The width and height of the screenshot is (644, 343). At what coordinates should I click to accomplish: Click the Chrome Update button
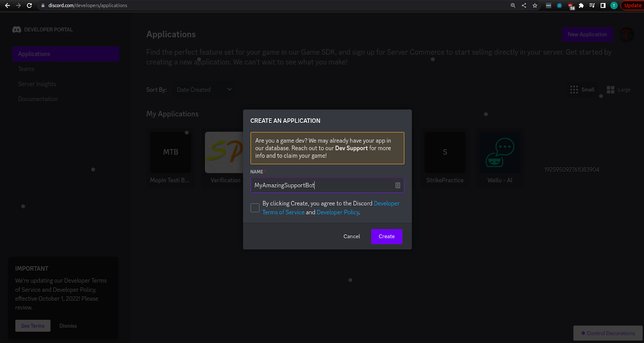[x=633, y=5]
